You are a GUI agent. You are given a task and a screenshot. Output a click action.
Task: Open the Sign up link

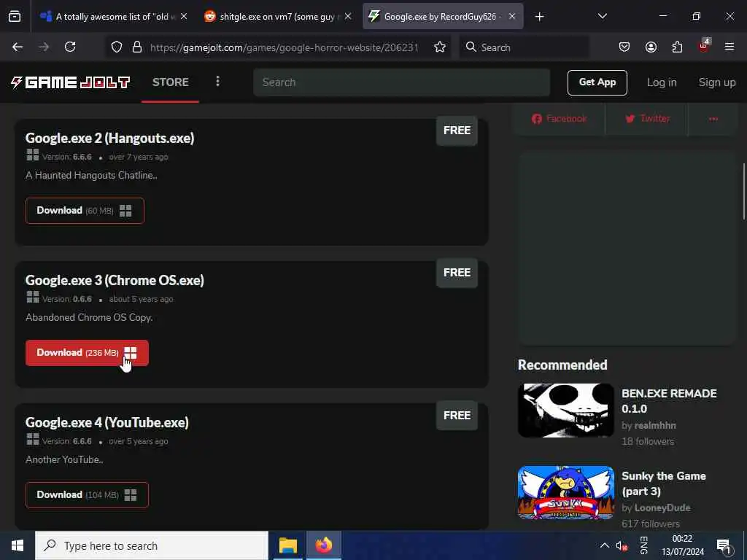click(x=717, y=82)
